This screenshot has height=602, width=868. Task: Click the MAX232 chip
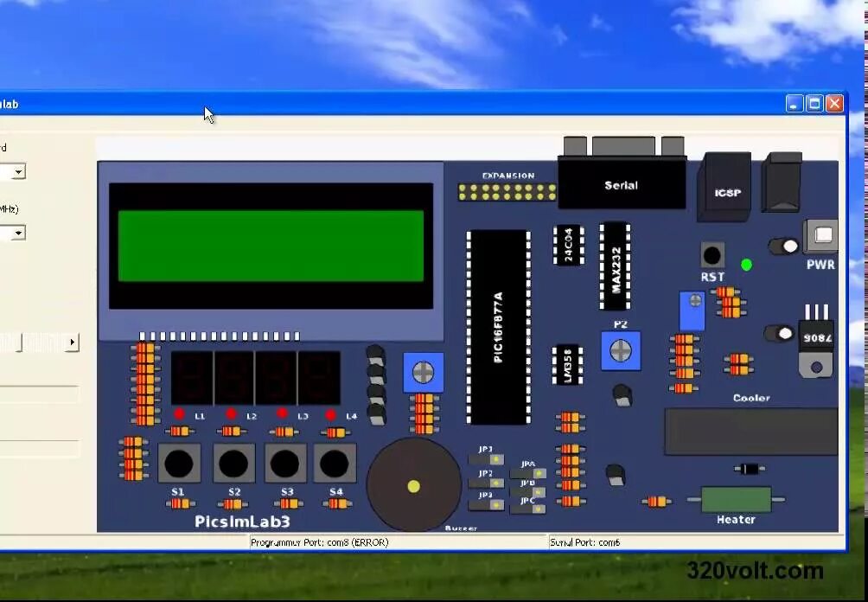pyautogui.click(x=615, y=266)
